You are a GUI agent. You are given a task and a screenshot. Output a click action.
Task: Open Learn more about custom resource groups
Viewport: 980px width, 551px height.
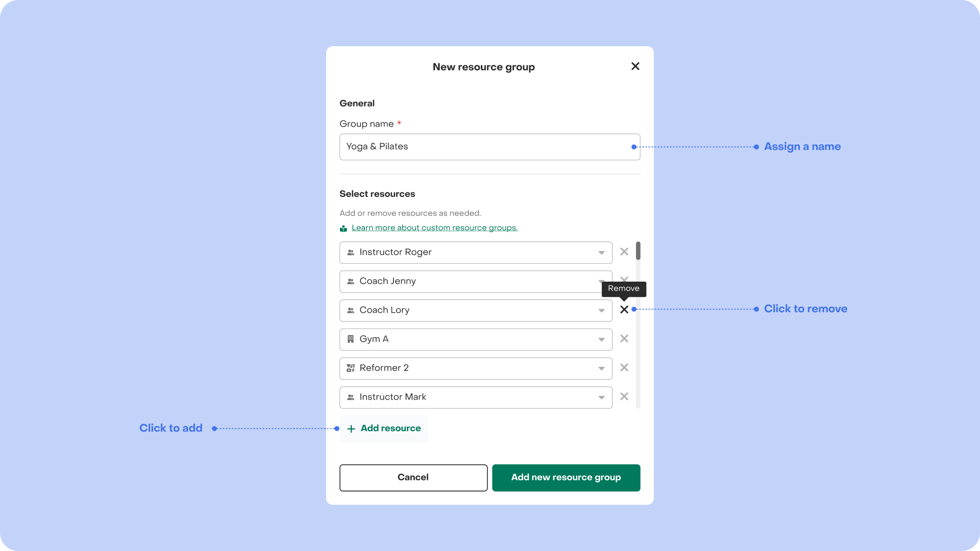tap(434, 228)
